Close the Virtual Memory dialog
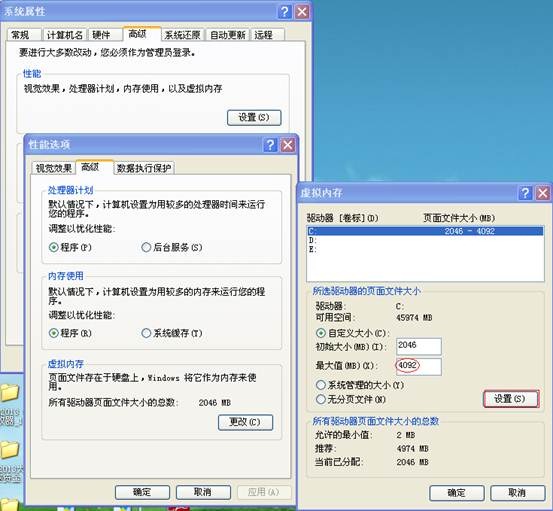553x511 pixels. click(542, 193)
